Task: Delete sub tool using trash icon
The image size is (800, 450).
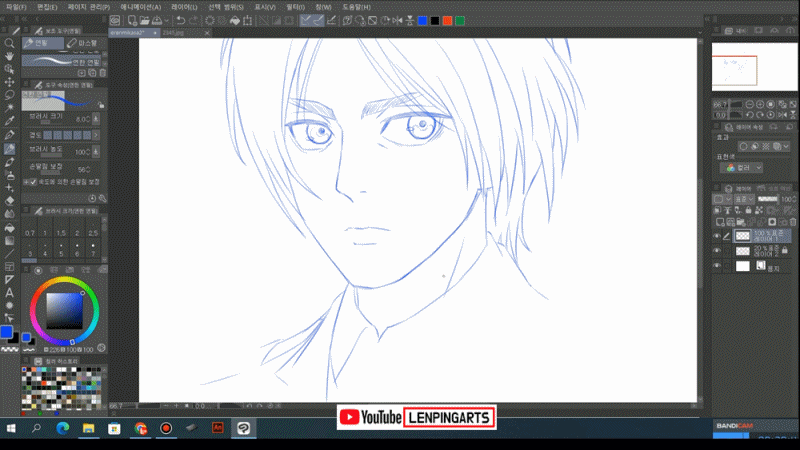Action: click(x=103, y=73)
